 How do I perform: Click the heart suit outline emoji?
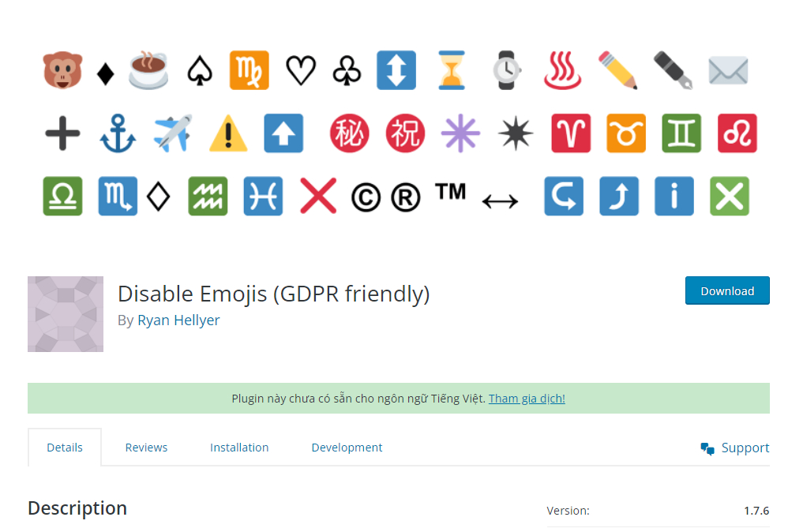click(301, 71)
